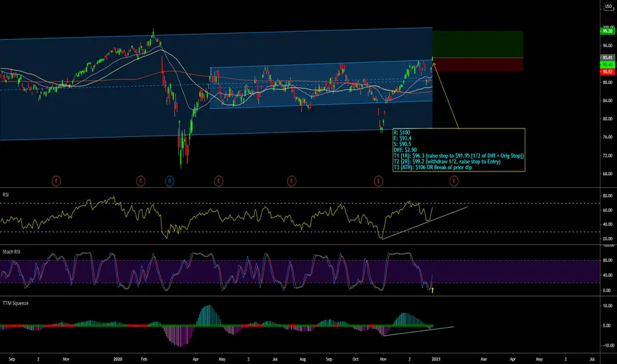Image resolution: width=617 pixels, height=364 pixels.
Task: Click the 84.00 price axis value
Action: point(608,101)
